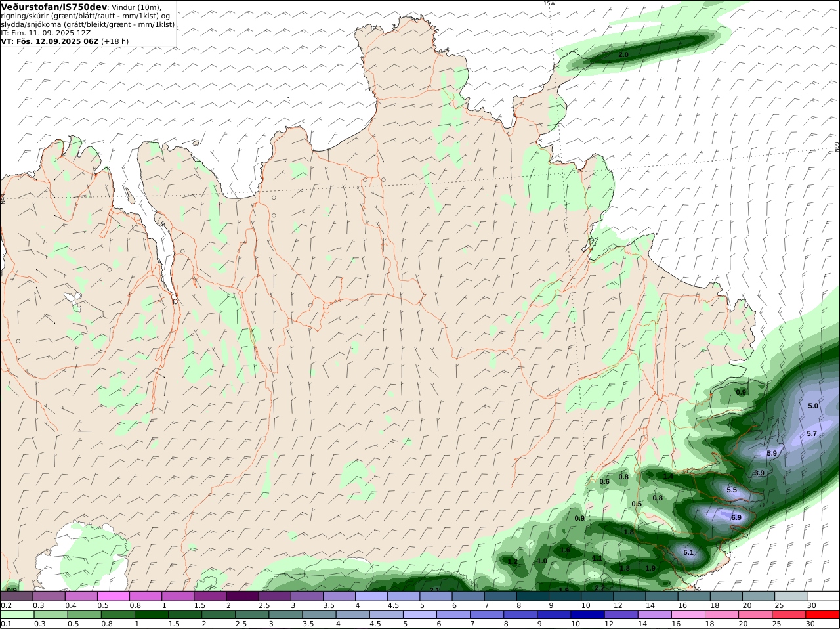Click the 5.7 precipitation value

click(812, 433)
